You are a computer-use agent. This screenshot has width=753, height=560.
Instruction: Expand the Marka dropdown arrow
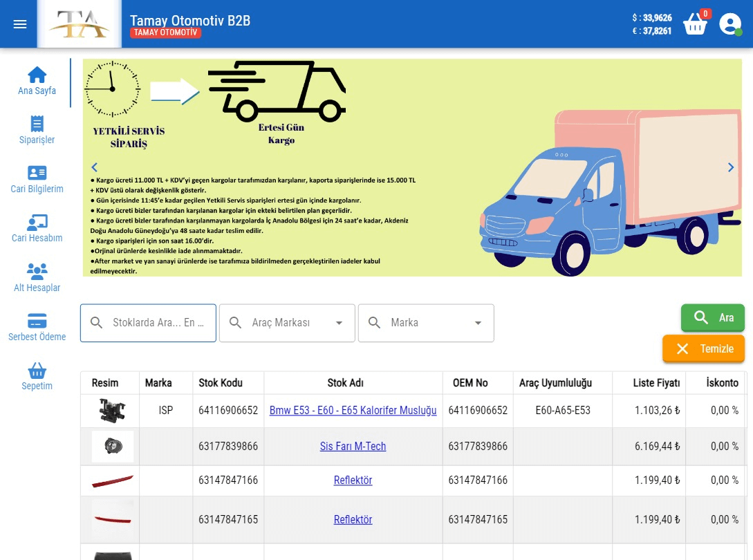click(478, 323)
